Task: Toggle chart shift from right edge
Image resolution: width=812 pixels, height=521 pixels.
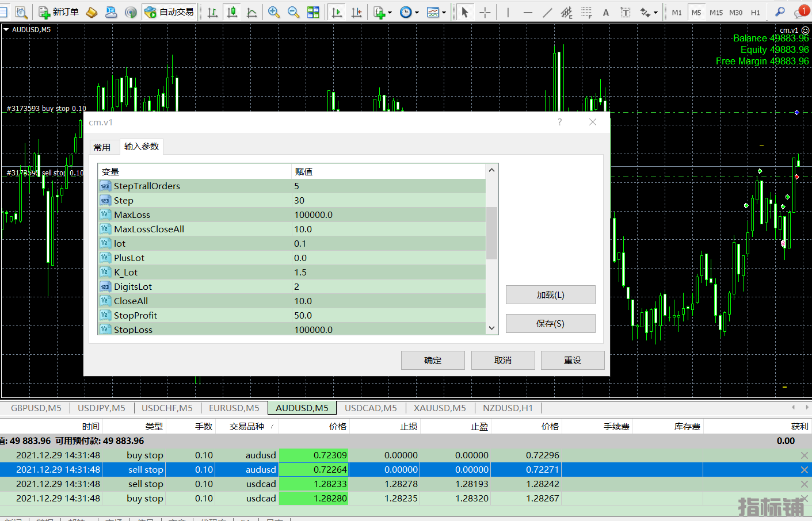Action: pos(357,12)
